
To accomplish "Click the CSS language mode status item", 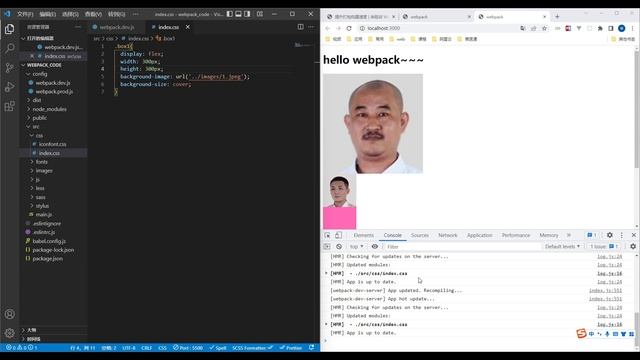I will pyautogui.click(x=162, y=348).
